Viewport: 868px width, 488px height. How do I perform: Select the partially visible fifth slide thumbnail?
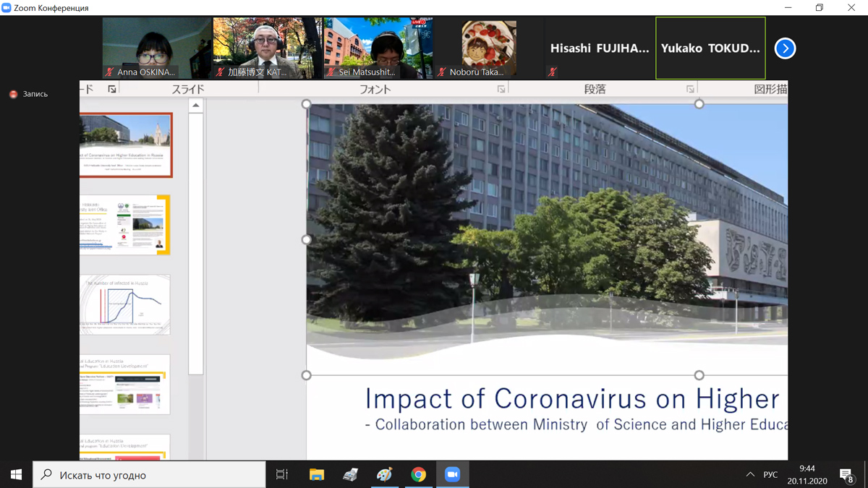click(124, 447)
